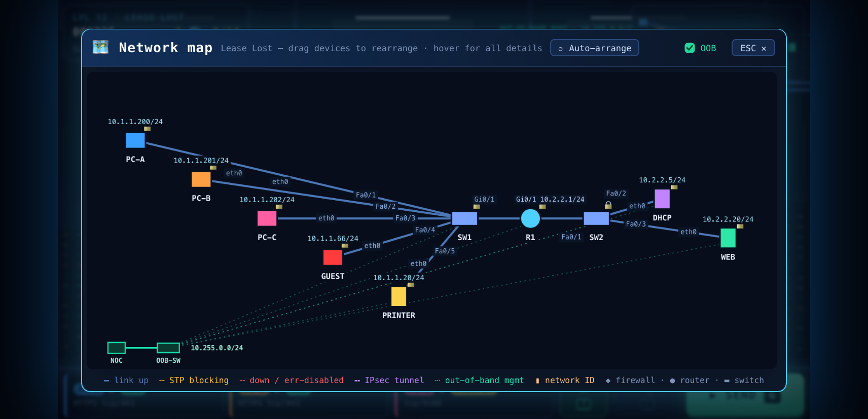
Task: Select the pink PC-C device node
Action: pyautogui.click(x=267, y=218)
